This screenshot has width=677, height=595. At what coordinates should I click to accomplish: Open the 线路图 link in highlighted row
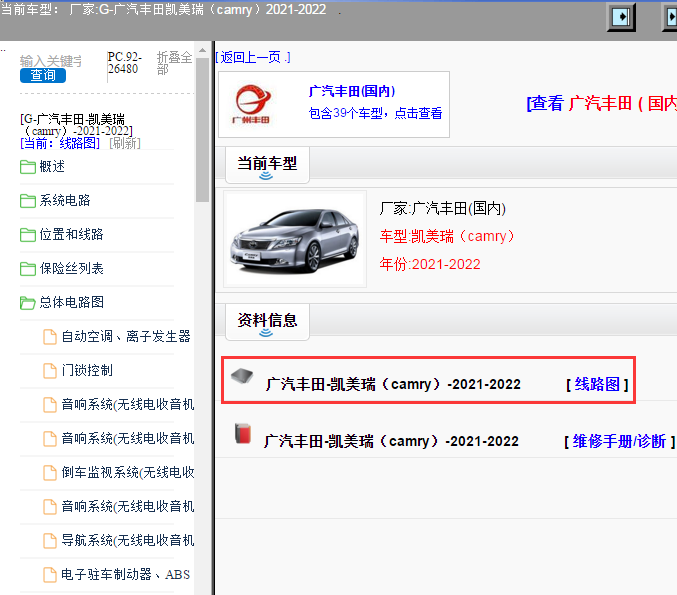point(597,384)
